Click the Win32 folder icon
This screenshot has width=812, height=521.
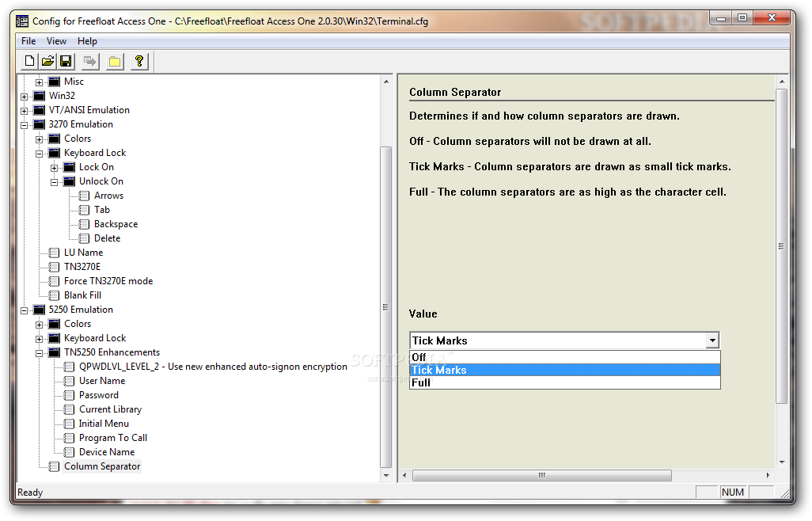(x=40, y=96)
